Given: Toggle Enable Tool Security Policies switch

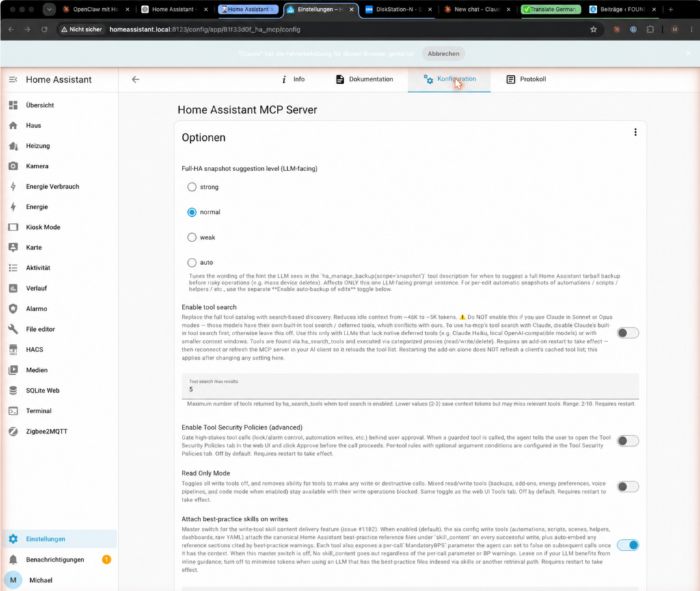Looking at the screenshot, I should pyautogui.click(x=628, y=441).
